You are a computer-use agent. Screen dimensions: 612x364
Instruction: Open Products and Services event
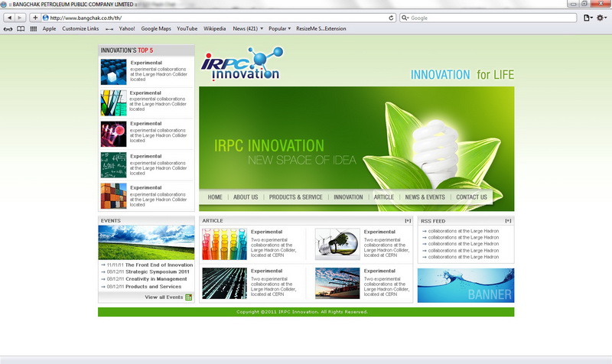coord(154,286)
